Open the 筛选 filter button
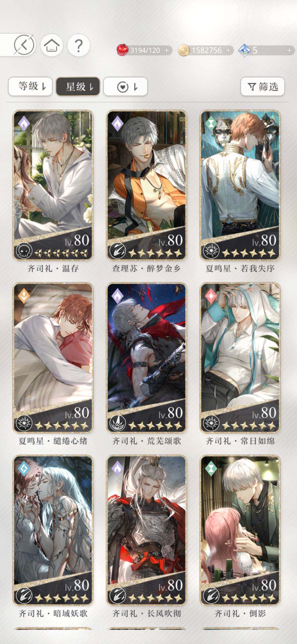The image size is (297, 644). (263, 87)
